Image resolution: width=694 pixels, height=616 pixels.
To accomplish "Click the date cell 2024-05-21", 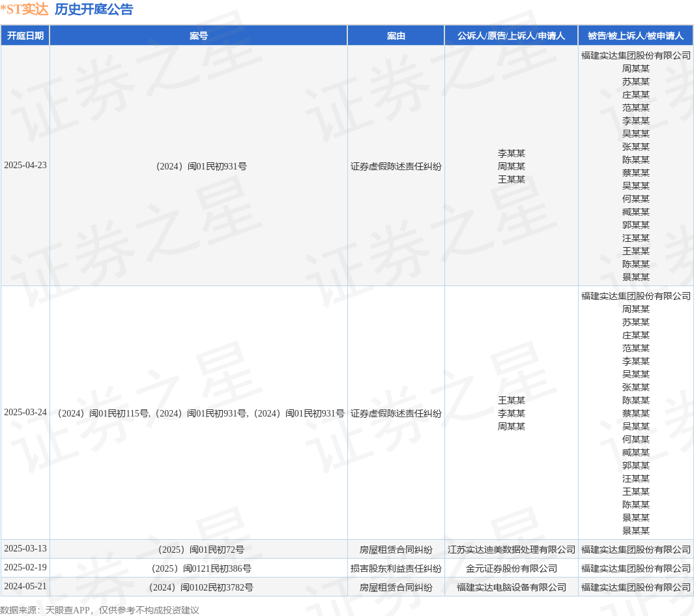I will (x=25, y=586).
